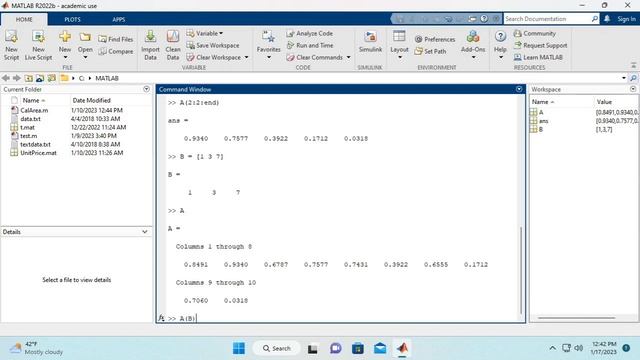Open Add-Ons menu
640x360 pixels.
[x=473, y=45]
